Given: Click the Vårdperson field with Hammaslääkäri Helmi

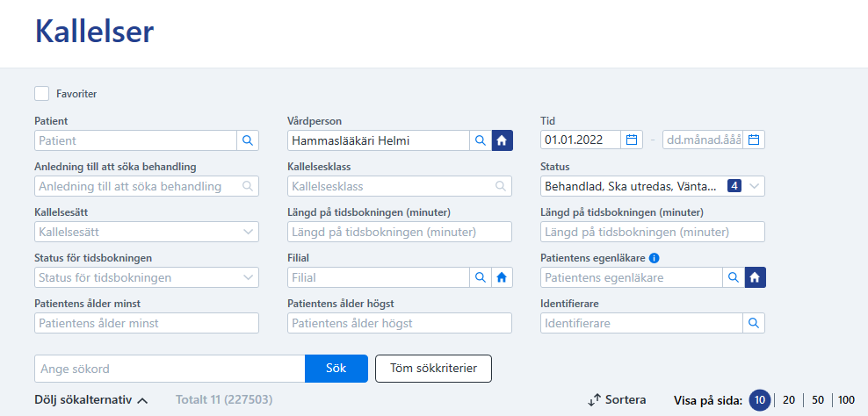Looking at the screenshot, I should pos(379,140).
